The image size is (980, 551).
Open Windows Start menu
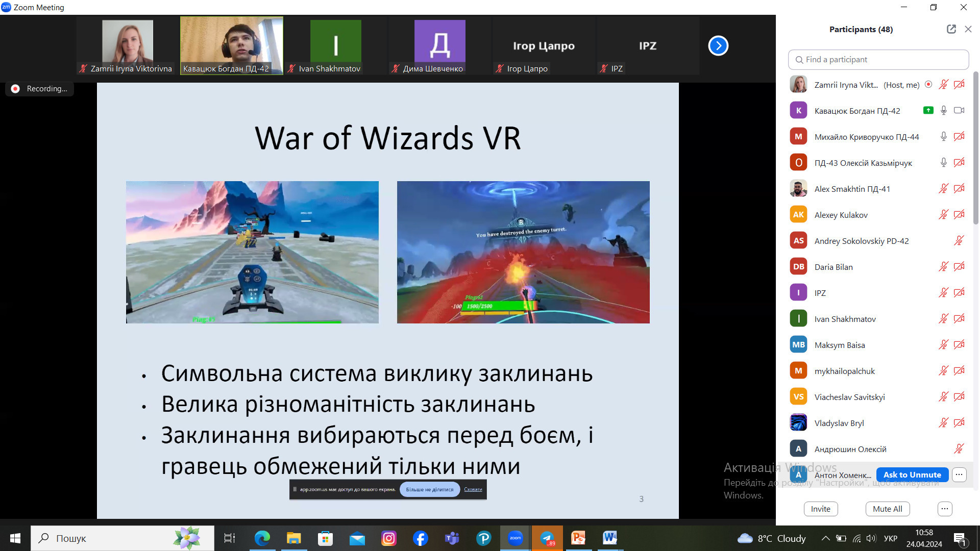(15, 538)
